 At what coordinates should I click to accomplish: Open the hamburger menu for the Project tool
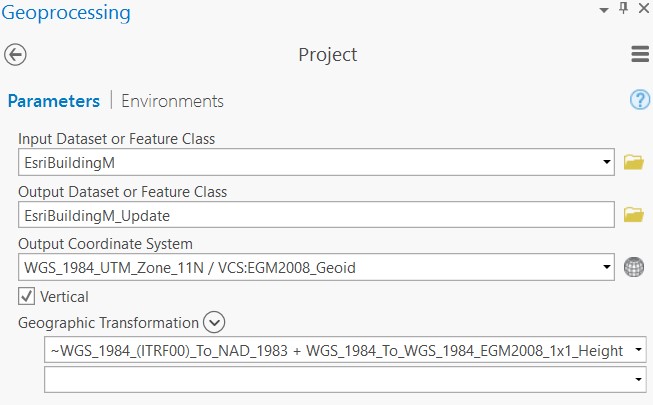tap(640, 55)
